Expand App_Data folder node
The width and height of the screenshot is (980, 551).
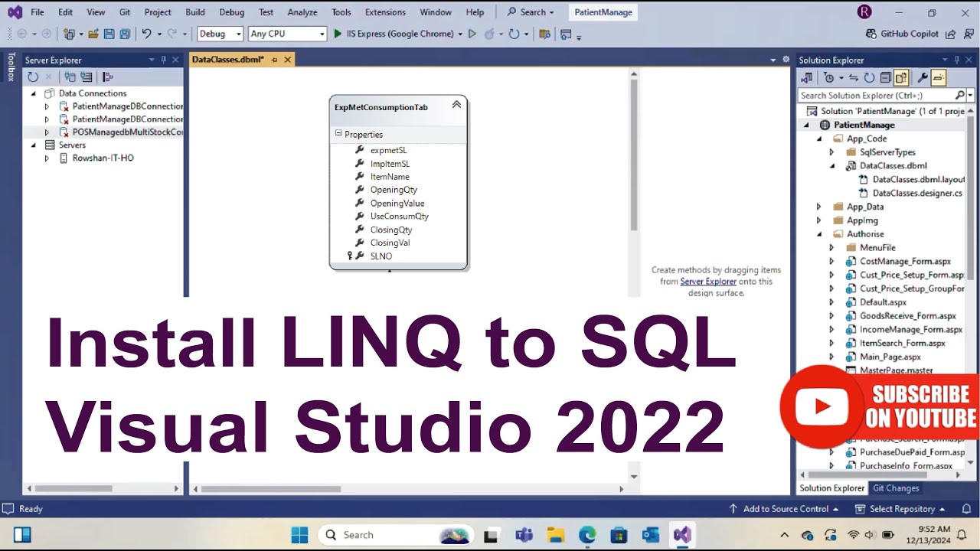(818, 207)
